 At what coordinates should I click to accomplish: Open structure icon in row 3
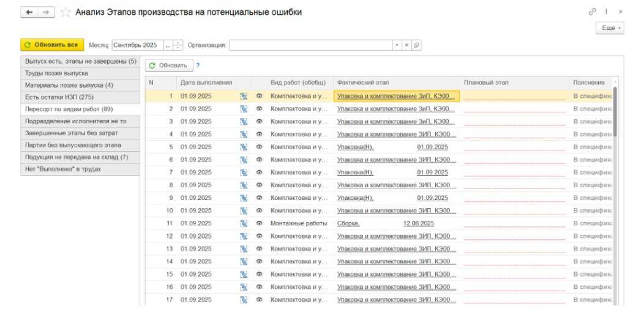(244, 121)
